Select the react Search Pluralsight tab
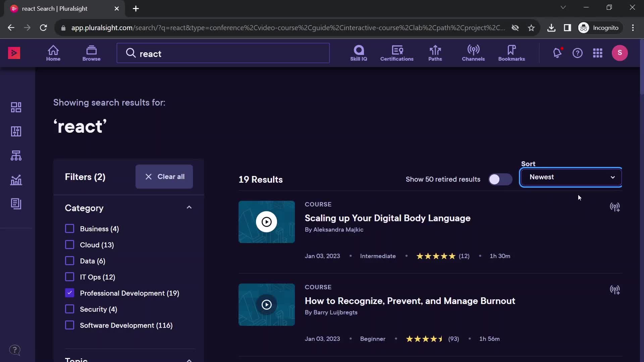 coord(65,9)
